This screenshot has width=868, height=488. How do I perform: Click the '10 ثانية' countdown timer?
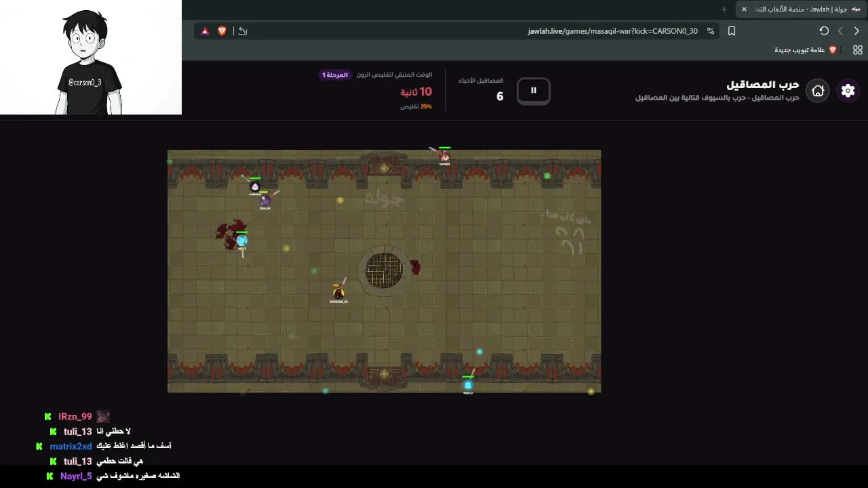[416, 91]
